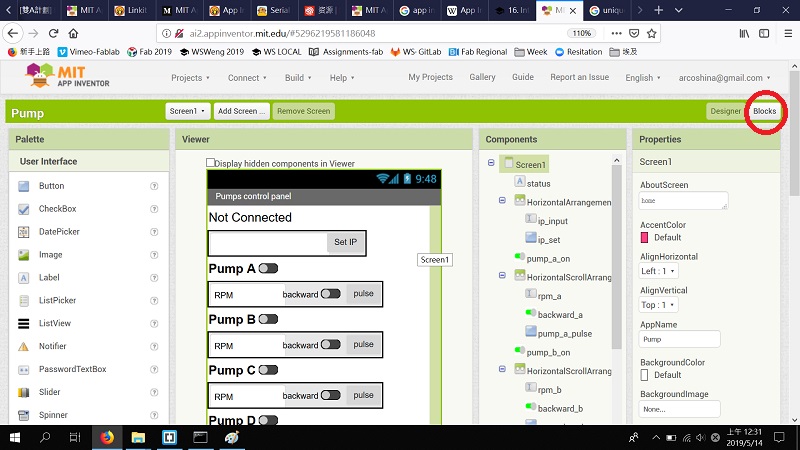Screen dimensions: 800x450
Task: Go to Firefox home page
Action: pyautogui.click(x=73, y=33)
